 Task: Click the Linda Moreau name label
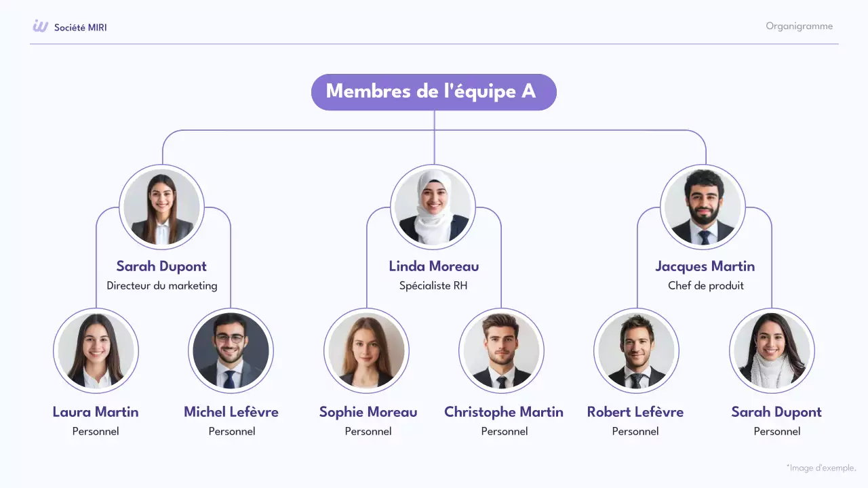tap(434, 266)
